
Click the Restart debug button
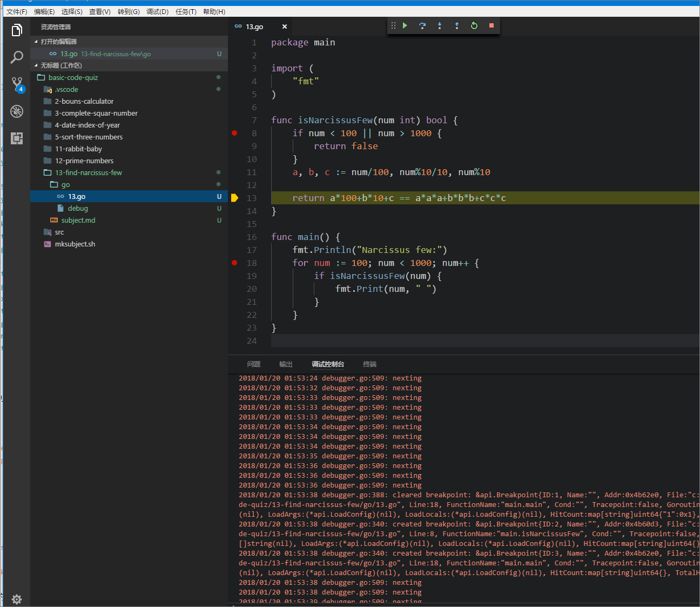474,25
